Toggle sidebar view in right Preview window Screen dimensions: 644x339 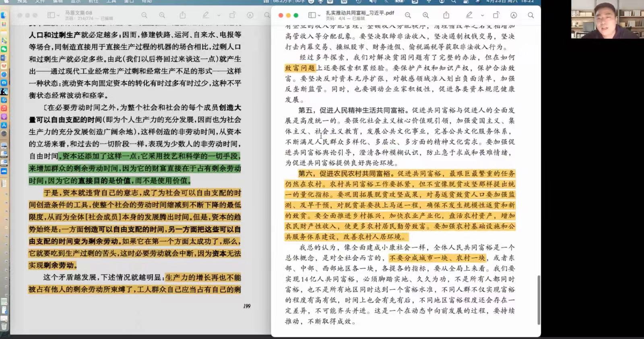click(312, 15)
